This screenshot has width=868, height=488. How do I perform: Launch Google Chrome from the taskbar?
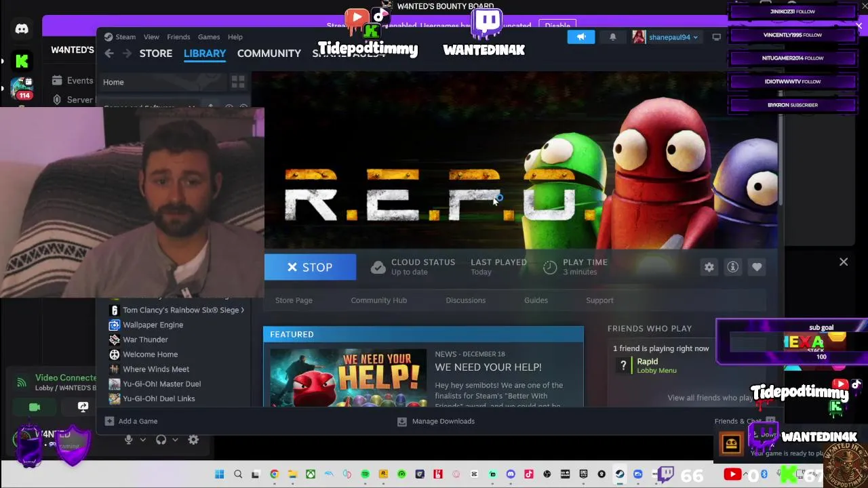point(274,474)
